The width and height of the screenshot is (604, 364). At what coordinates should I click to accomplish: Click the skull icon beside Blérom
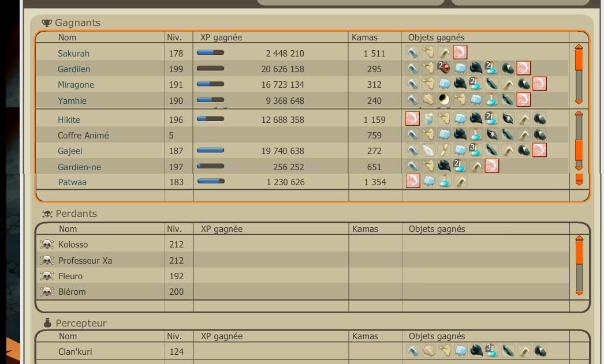(47, 292)
